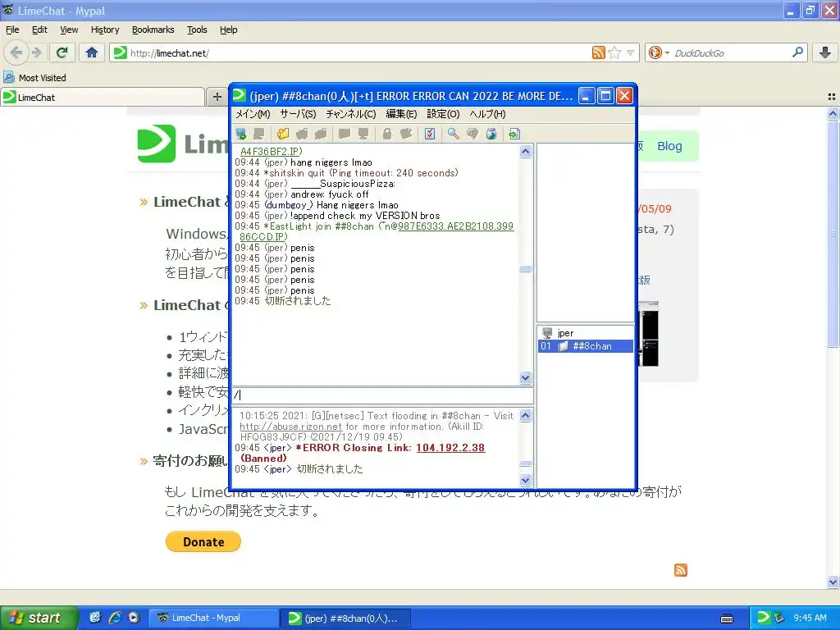Select the jper server in tree
The width and height of the screenshot is (840, 630).
click(565, 333)
